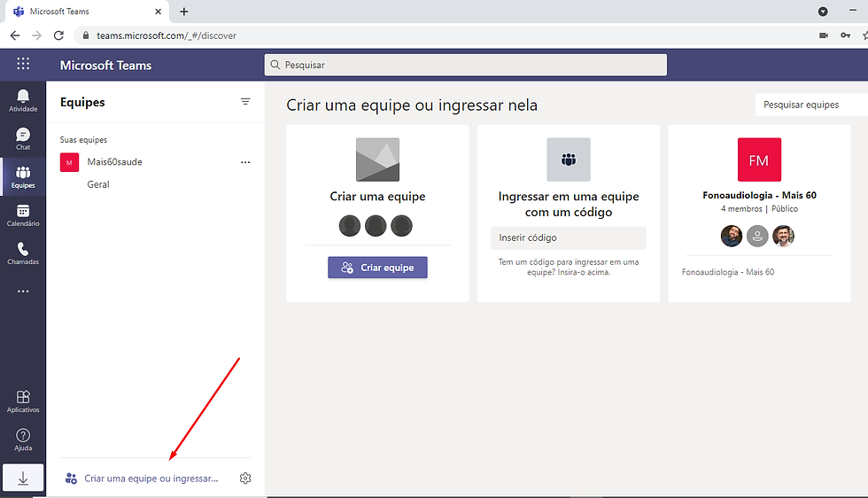This screenshot has height=498, width=868.
Task: Open the Geral channel
Action: pos(98,184)
